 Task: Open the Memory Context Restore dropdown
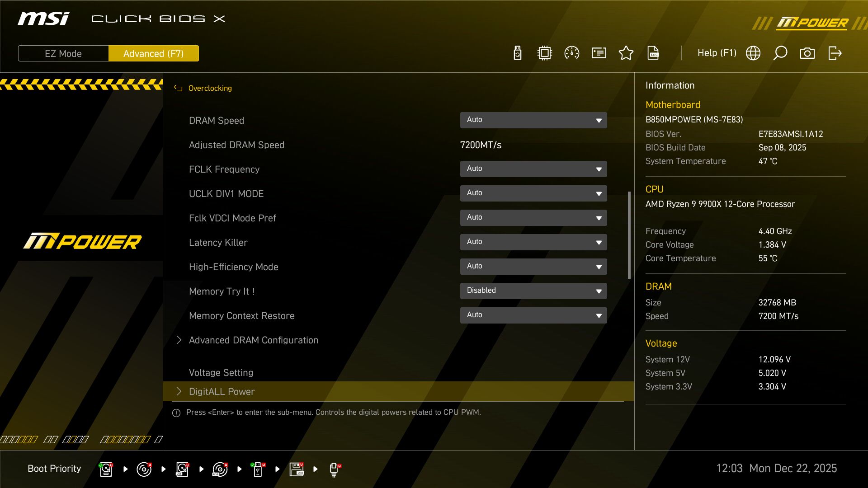point(533,315)
